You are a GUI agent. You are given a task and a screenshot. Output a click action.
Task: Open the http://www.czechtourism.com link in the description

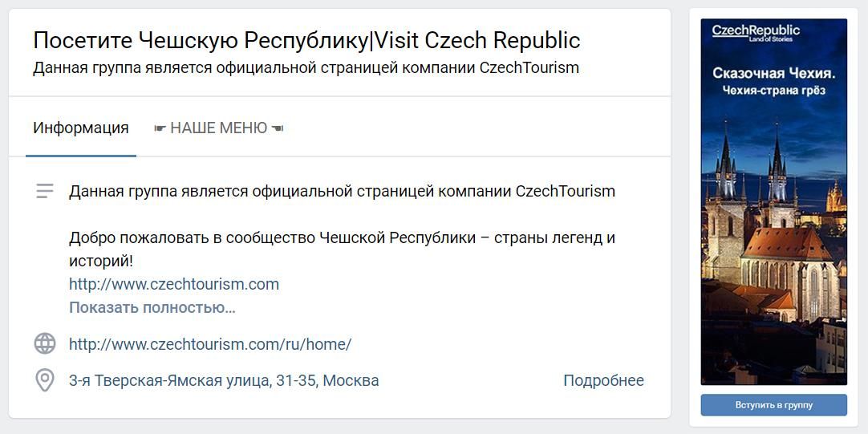[174, 284]
